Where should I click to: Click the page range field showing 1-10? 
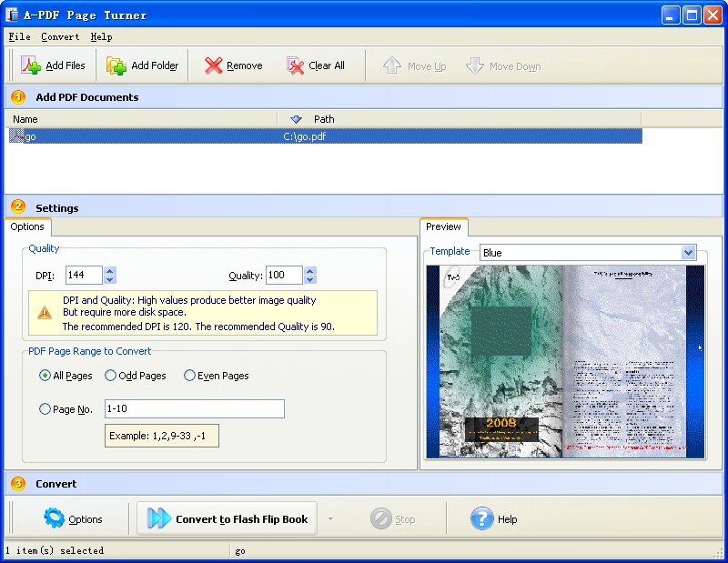coord(194,408)
